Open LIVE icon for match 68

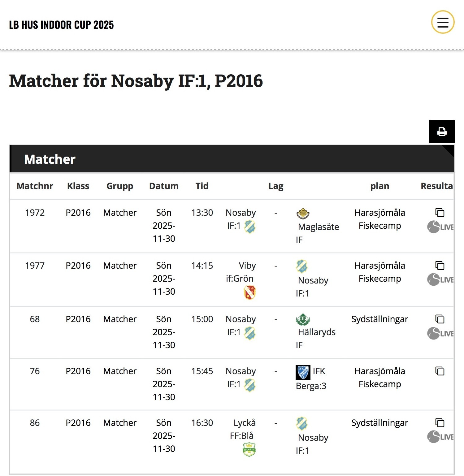[440, 333]
